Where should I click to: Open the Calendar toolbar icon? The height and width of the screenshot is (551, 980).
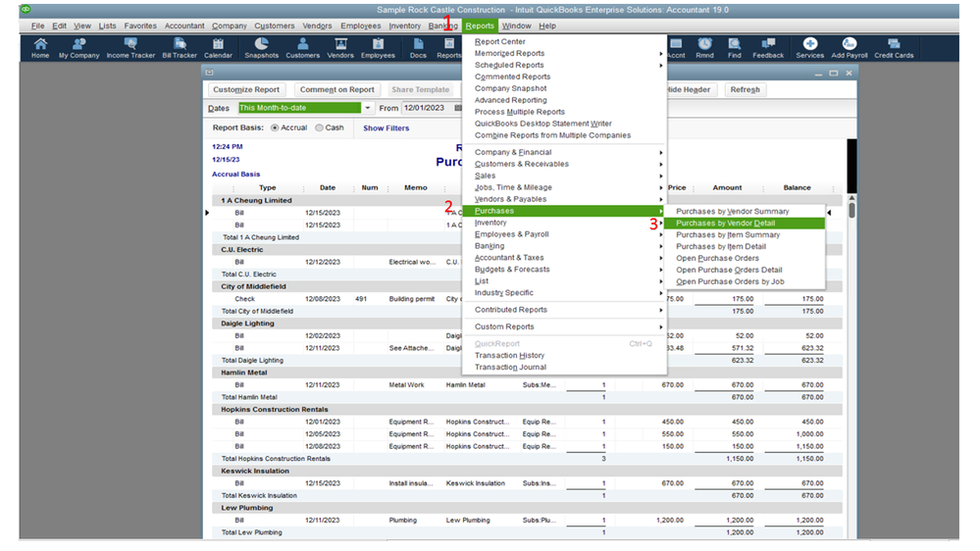coord(218,48)
